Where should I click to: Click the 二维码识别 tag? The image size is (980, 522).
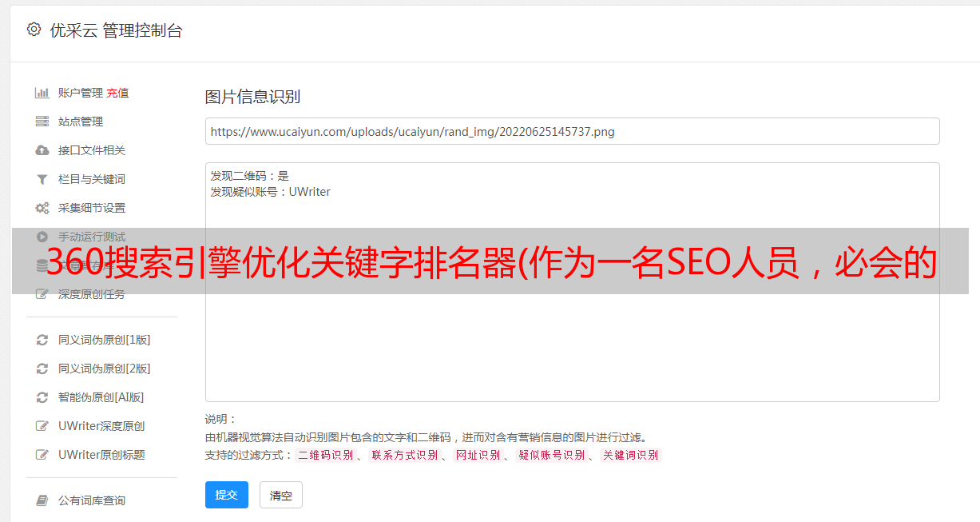325,455
